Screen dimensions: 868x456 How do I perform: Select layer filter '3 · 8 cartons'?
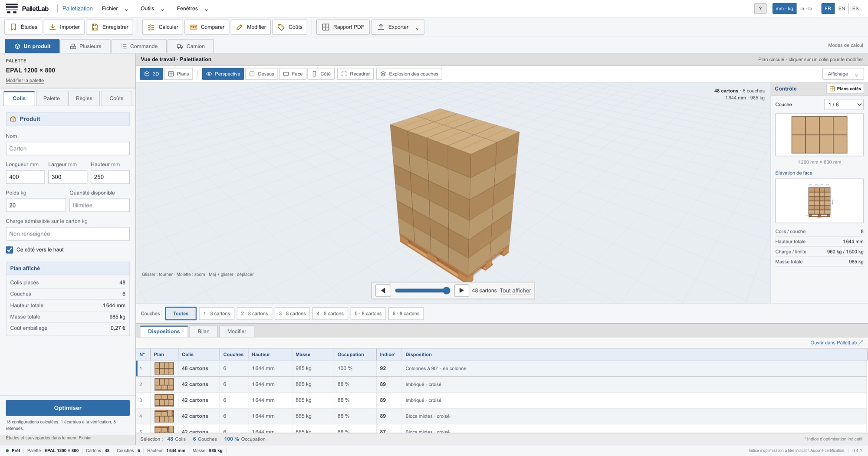(293, 314)
